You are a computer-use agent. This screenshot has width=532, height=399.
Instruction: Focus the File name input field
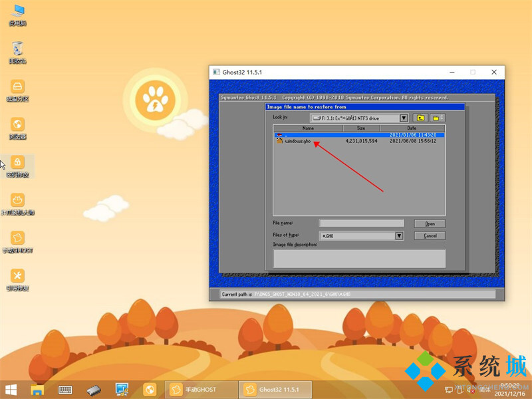click(362, 223)
